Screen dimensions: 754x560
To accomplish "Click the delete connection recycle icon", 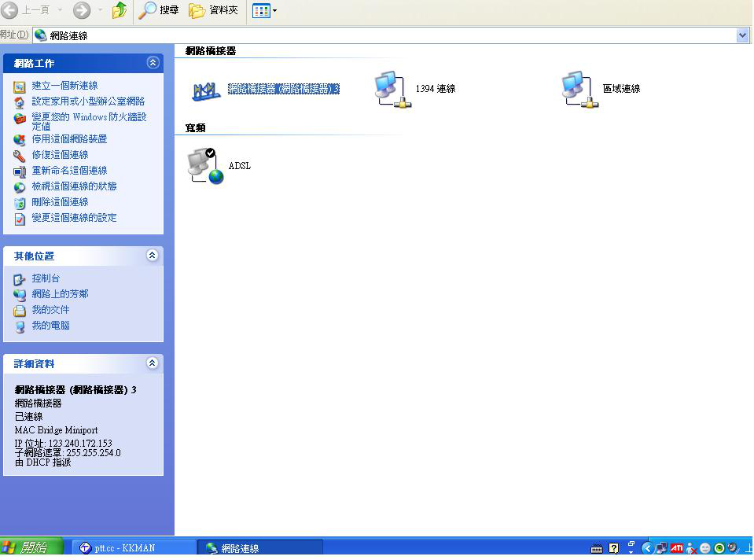I will coord(19,203).
